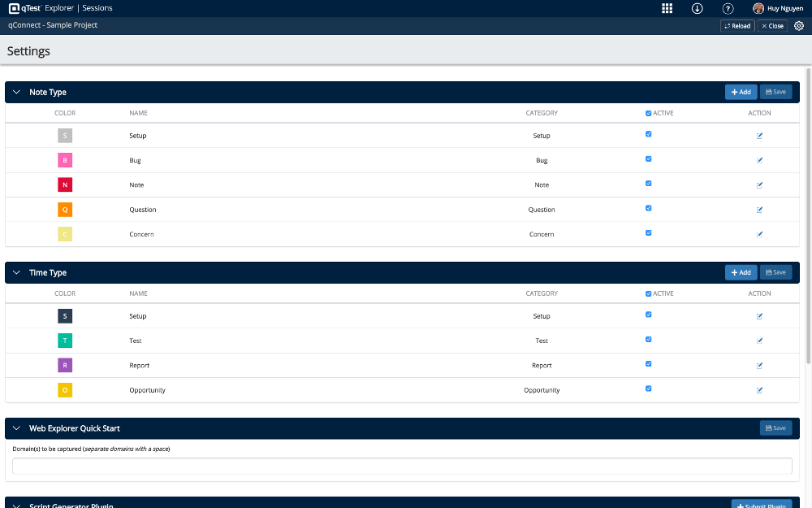This screenshot has width=812, height=508.
Task: Toggle Active checkbox for Test time type
Action: click(648, 339)
